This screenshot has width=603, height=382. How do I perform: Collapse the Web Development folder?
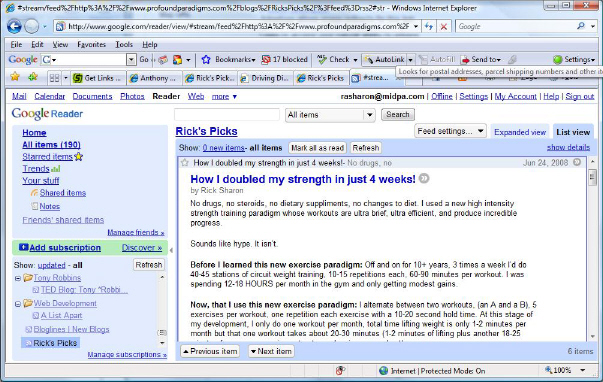click(x=18, y=304)
